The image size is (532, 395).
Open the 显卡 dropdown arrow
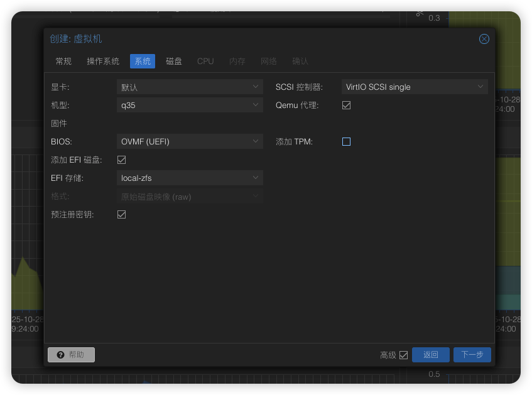(256, 87)
